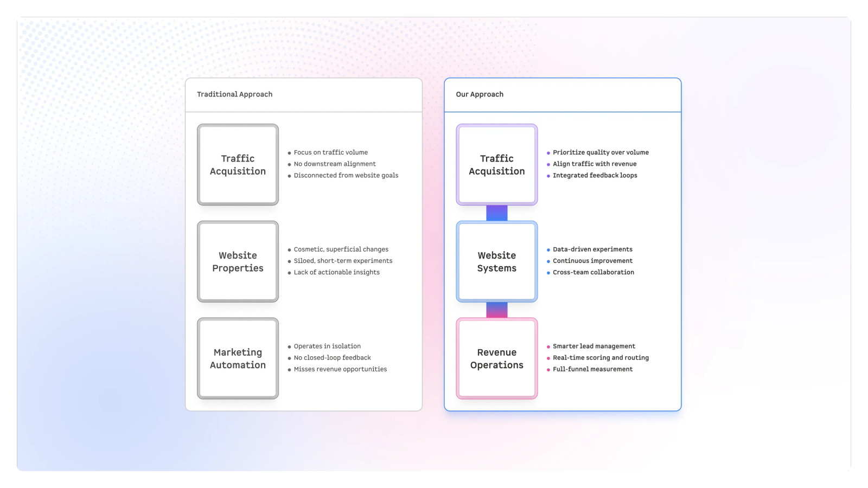Screen dimensions: 868x488
Task: Click 'Align traffic with revenue' bullet
Action: 592,164
